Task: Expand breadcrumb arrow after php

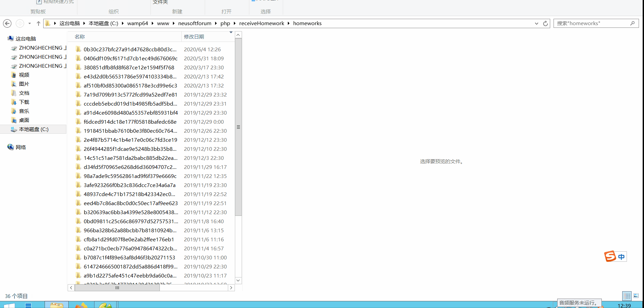Action: pyautogui.click(x=235, y=23)
